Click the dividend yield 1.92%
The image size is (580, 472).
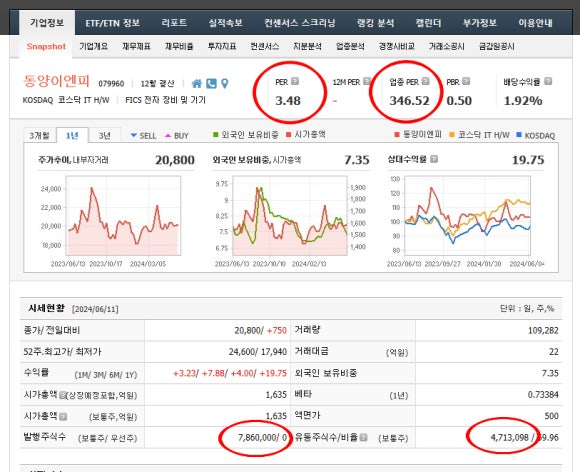pos(523,101)
